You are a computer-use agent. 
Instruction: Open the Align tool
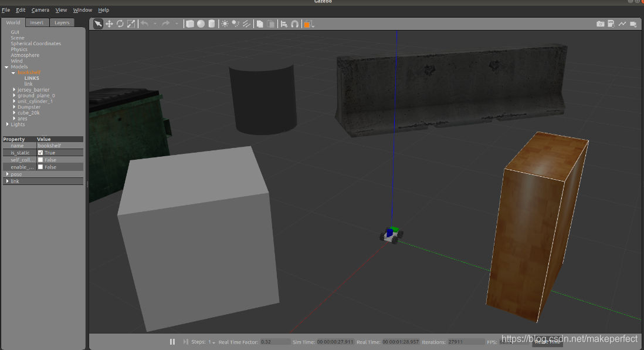point(284,24)
